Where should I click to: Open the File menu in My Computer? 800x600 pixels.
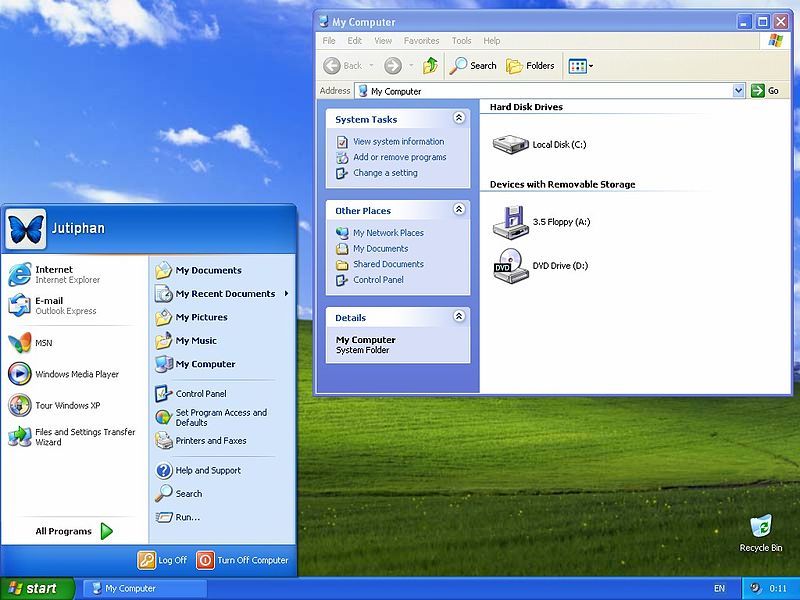[329, 41]
